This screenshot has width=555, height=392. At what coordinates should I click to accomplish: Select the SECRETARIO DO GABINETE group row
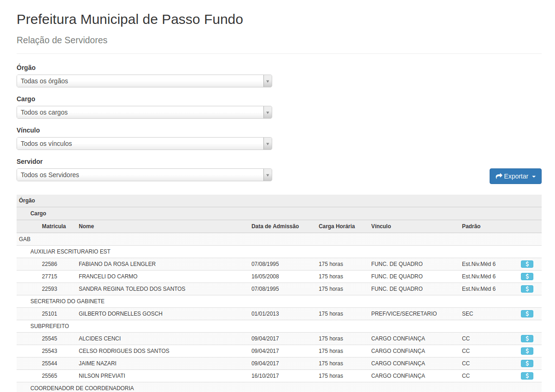279,301
